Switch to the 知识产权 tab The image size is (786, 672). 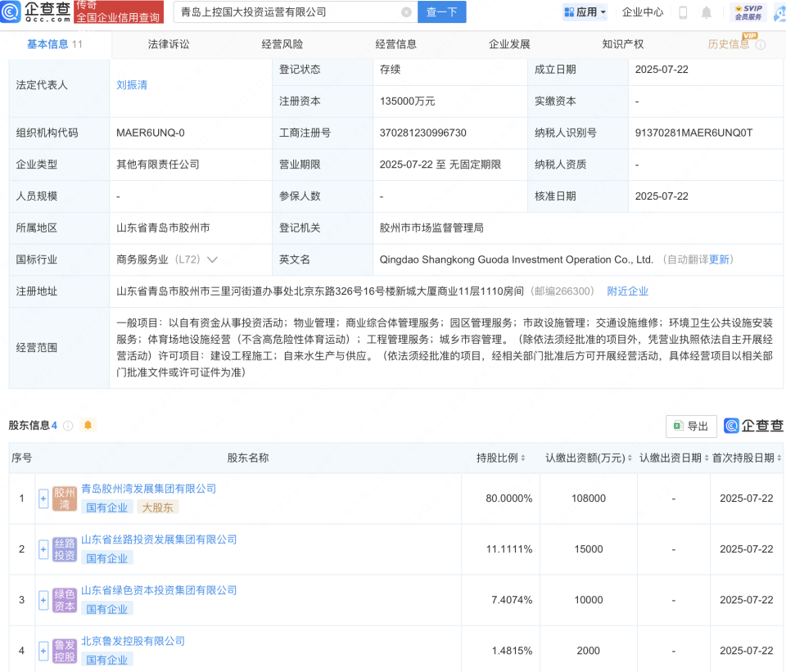[x=622, y=44]
